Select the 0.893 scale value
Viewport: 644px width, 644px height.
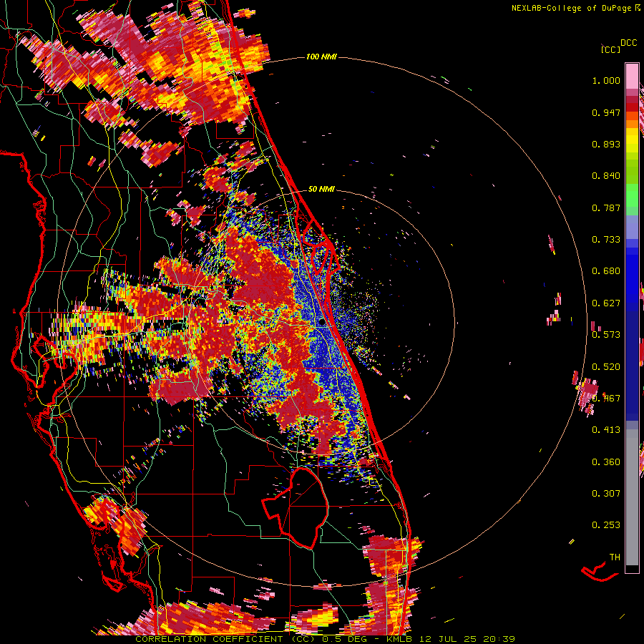pos(606,144)
